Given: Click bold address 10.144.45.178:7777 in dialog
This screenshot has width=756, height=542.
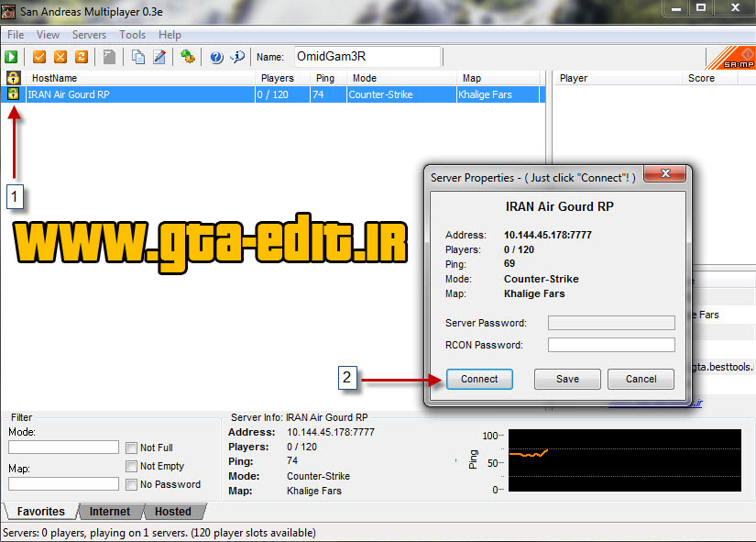Looking at the screenshot, I should point(548,235).
